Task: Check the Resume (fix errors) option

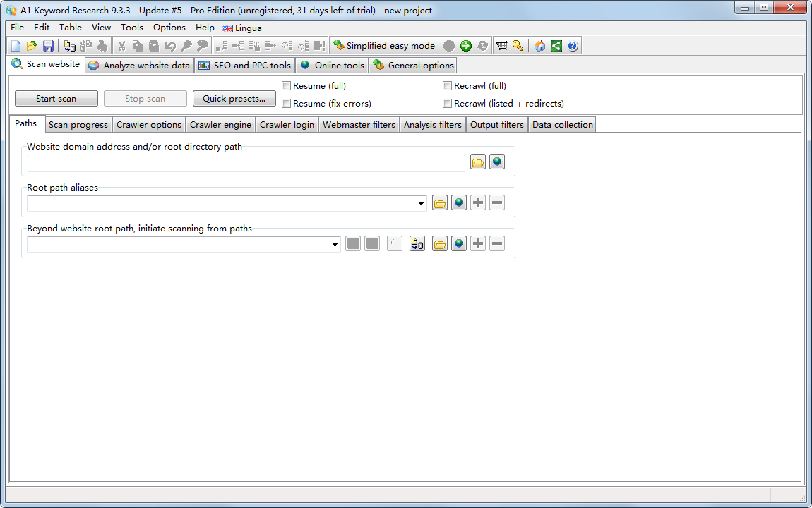Action: (x=287, y=104)
